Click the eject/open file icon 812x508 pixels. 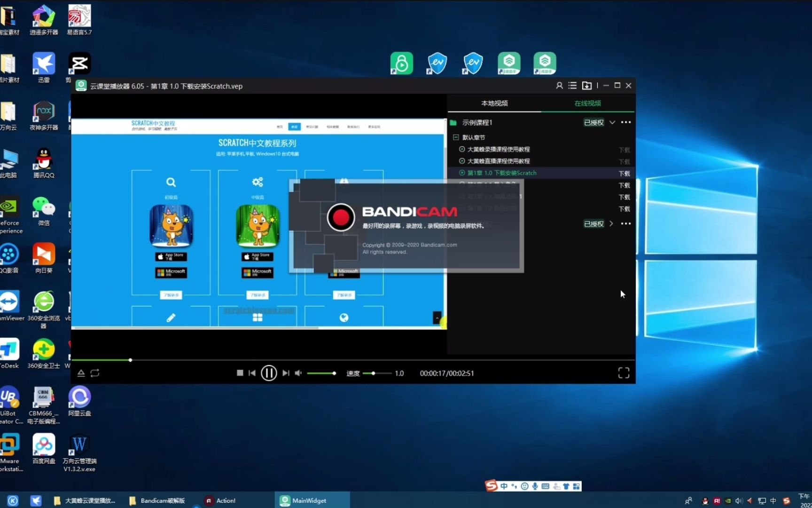pyautogui.click(x=81, y=373)
